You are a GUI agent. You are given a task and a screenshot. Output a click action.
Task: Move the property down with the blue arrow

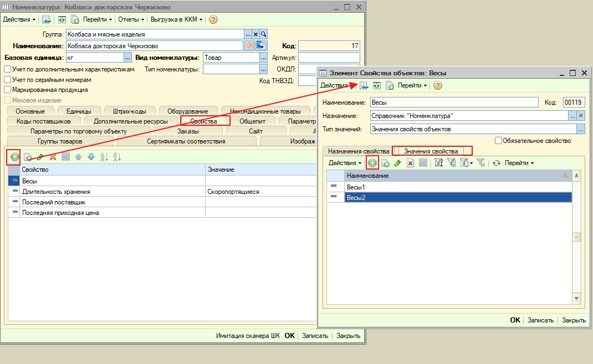pos(91,157)
